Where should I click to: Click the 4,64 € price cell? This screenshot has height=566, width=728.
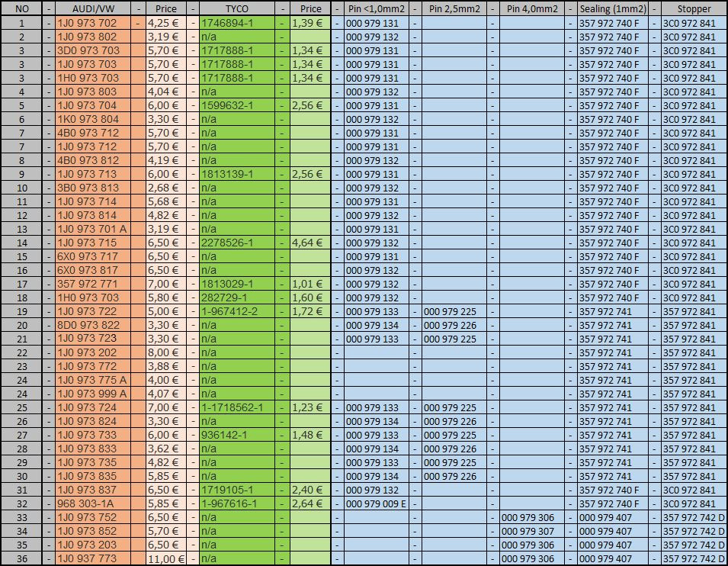click(306, 243)
